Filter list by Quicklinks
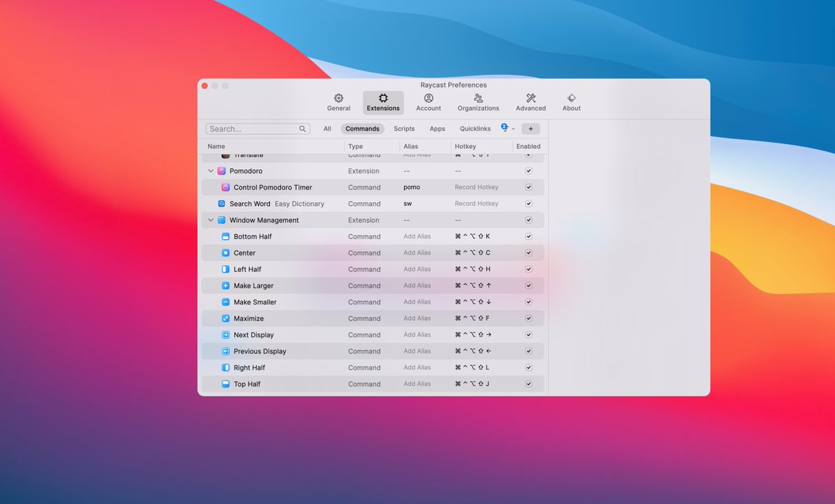 click(x=475, y=129)
